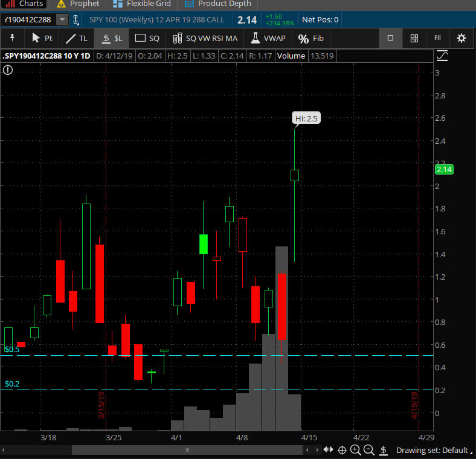Select the Pointer (Pt) drawing tool
476x459 pixels.
pos(42,38)
